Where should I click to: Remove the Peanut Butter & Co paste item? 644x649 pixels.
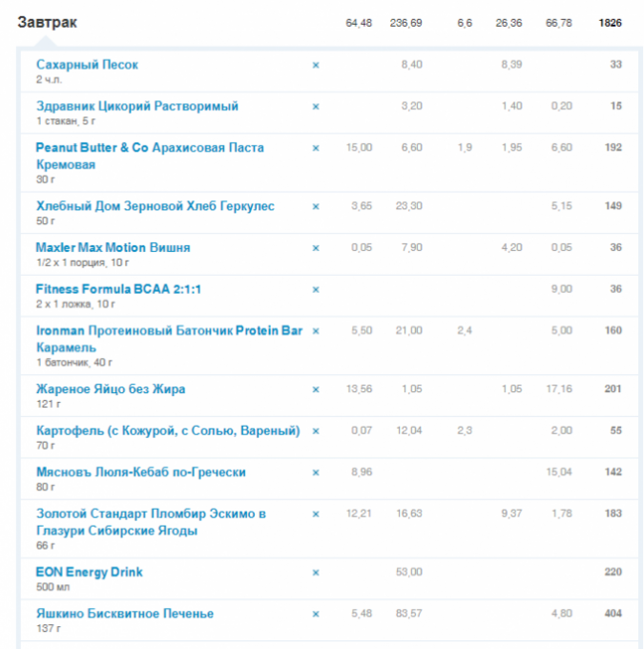[316, 148]
